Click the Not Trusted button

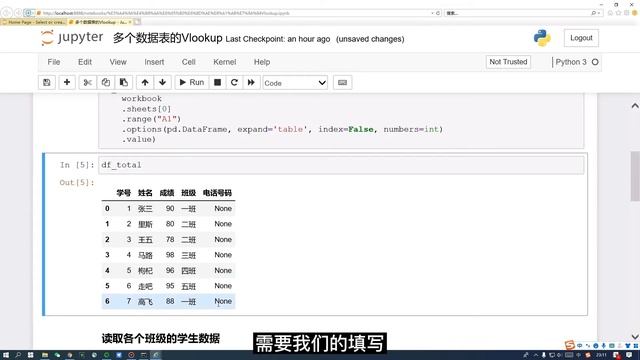click(x=508, y=62)
